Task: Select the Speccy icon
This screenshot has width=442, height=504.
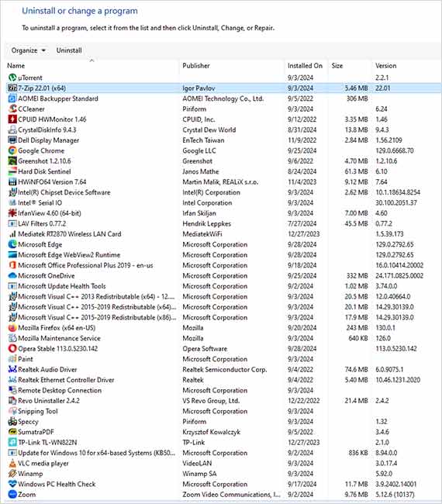Action: 12,421
